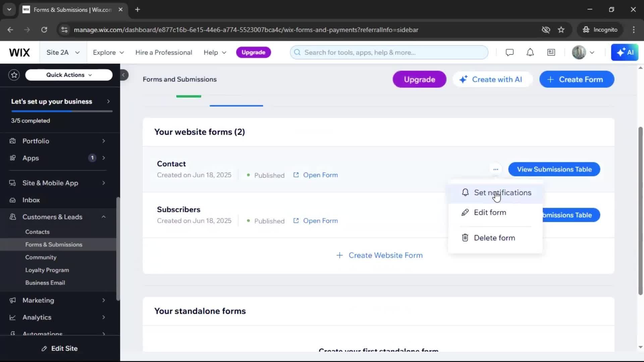Click the bell icon beside Set notifications
This screenshot has height=362, width=644.
(x=465, y=192)
